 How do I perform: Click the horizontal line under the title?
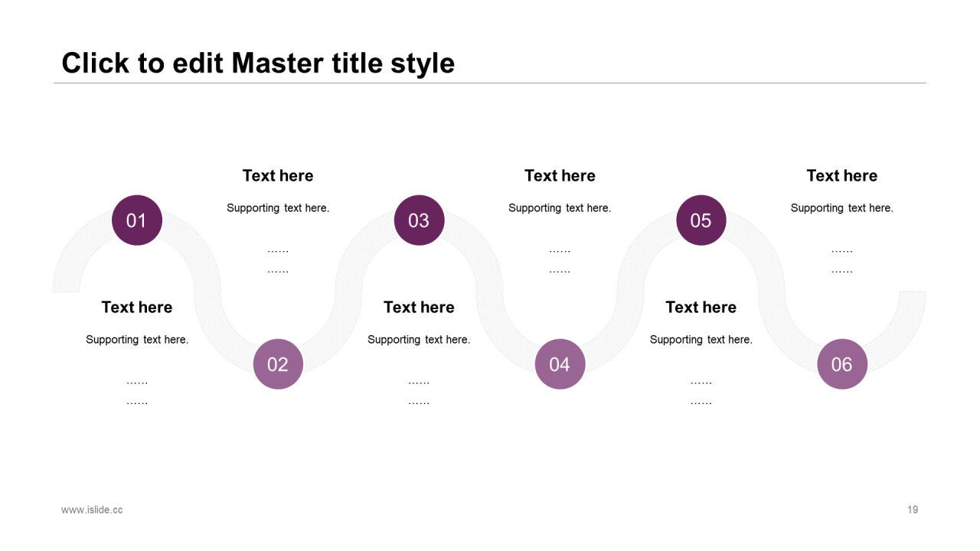coord(490,83)
